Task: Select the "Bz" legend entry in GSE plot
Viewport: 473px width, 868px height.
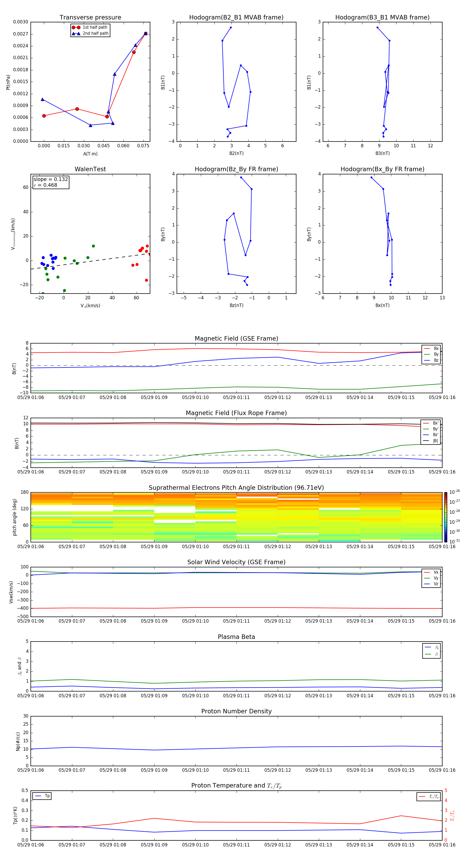Action: click(431, 360)
